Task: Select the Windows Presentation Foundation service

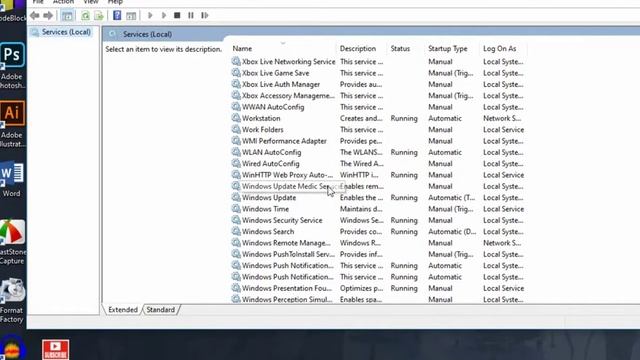Action: coord(287,288)
